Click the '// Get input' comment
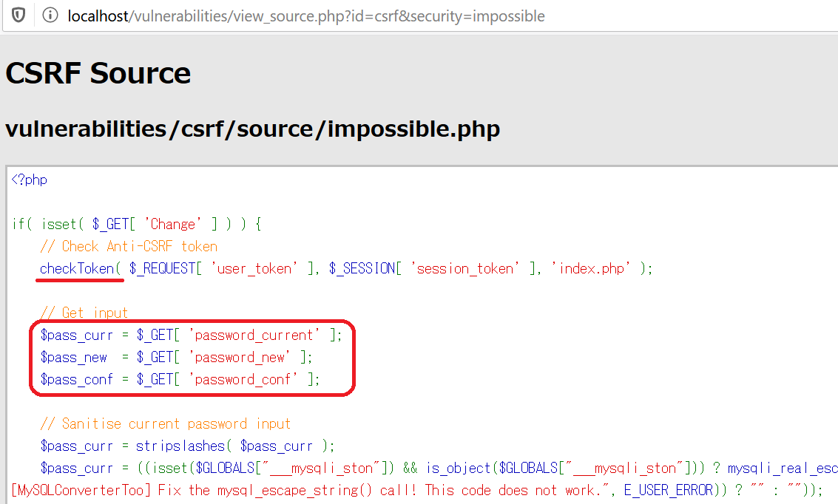The height and width of the screenshot is (504, 838). [x=84, y=313]
